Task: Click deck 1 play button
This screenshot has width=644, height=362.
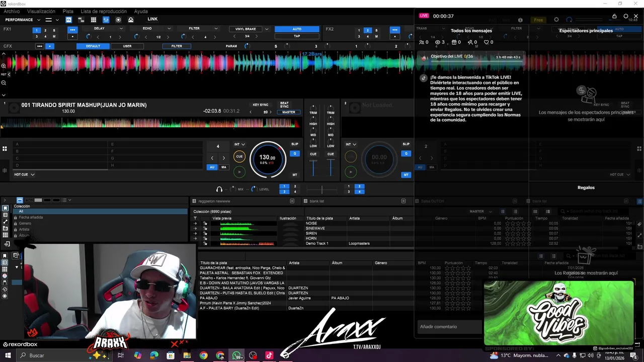Action: click(239, 172)
